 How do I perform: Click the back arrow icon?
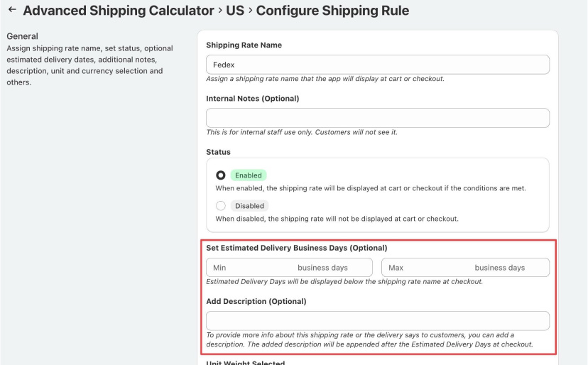[12, 10]
